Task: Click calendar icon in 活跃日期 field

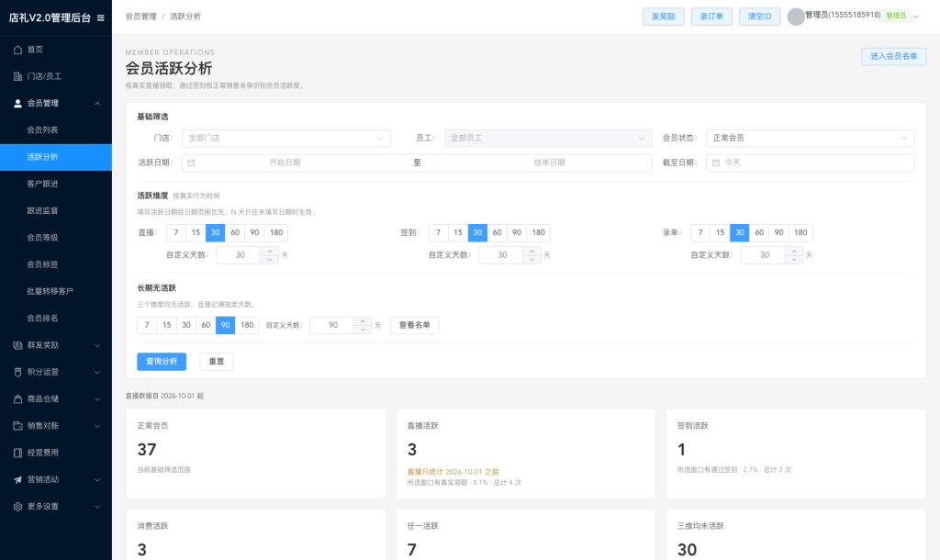Action: point(191,163)
